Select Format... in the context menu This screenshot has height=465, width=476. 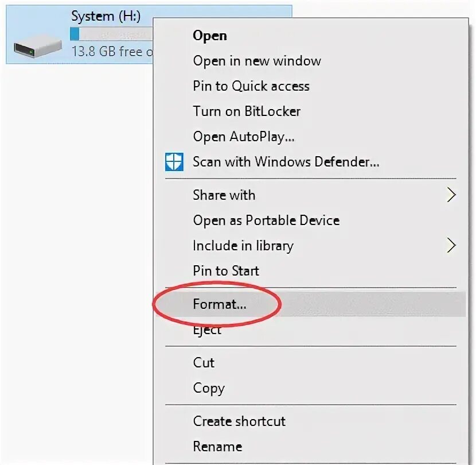(220, 305)
